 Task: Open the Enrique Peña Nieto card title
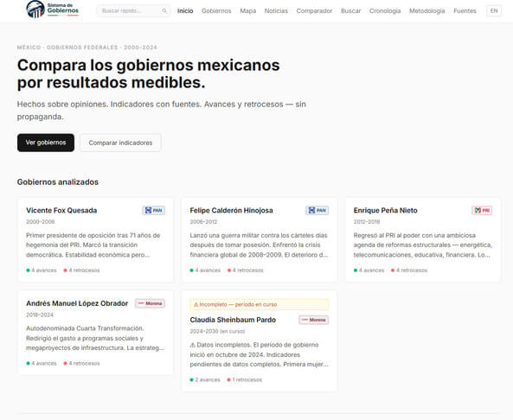(386, 210)
